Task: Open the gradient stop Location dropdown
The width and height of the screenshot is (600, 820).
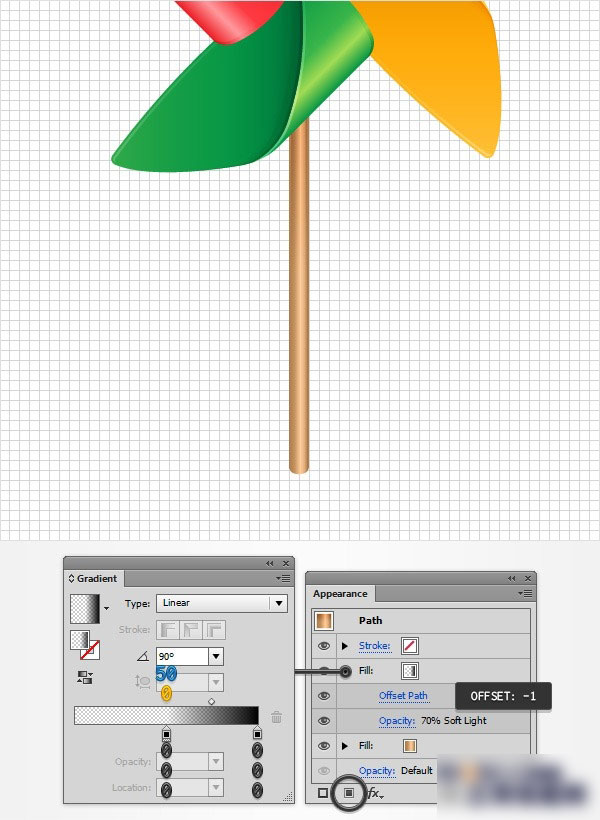Action: pos(216,787)
